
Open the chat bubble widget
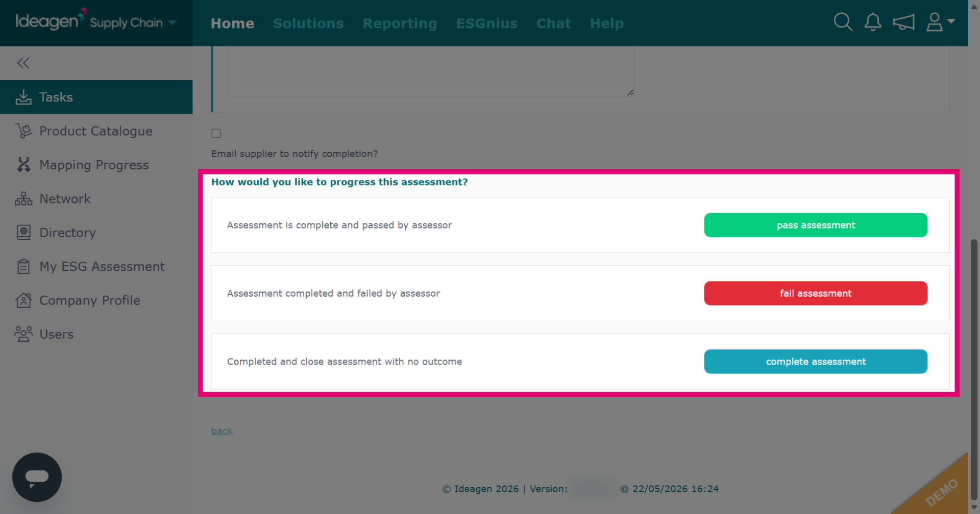pyautogui.click(x=37, y=477)
